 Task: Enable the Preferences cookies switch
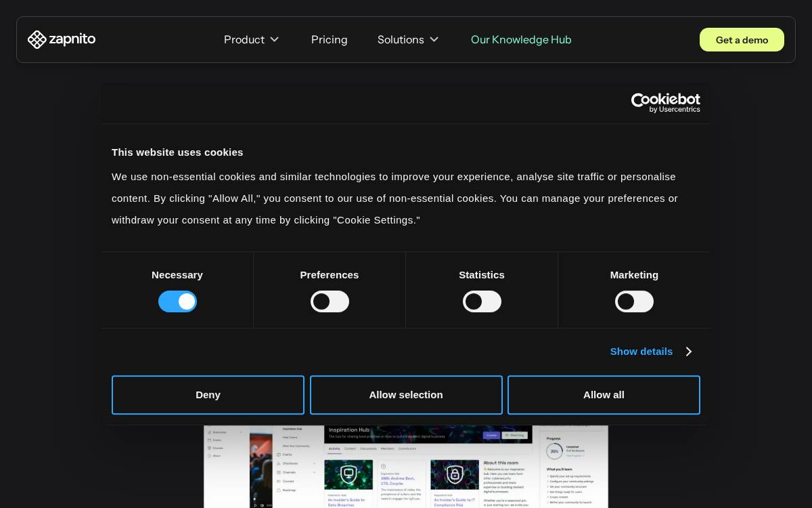(330, 301)
